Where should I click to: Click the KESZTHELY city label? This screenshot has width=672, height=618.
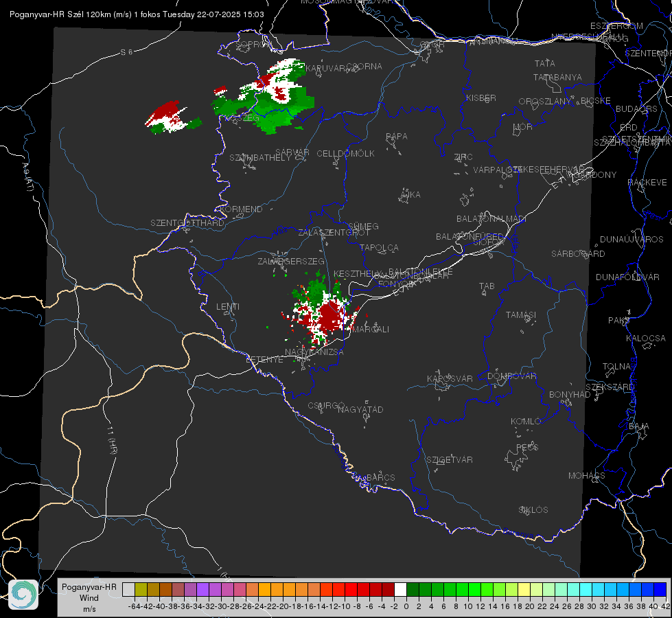coord(358,273)
